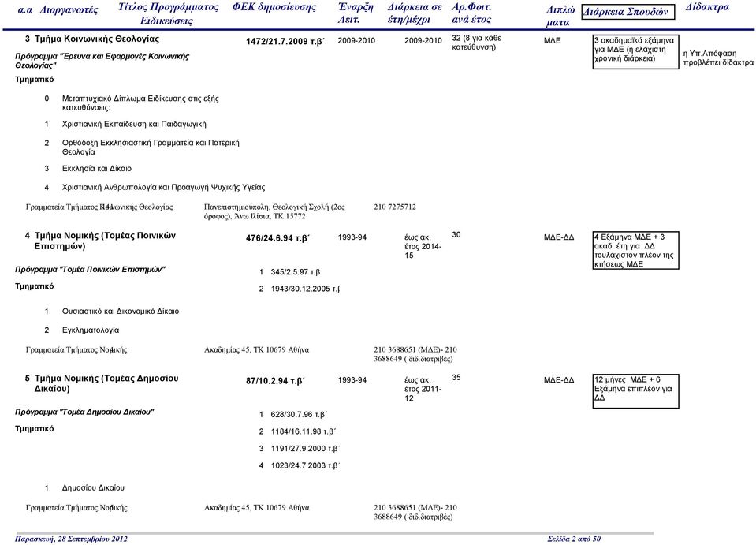Click the '4 Εξάμηνα ΜΔΕ + 3 ακαδ. έτη' box
756x545 pixels.
(x=635, y=250)
